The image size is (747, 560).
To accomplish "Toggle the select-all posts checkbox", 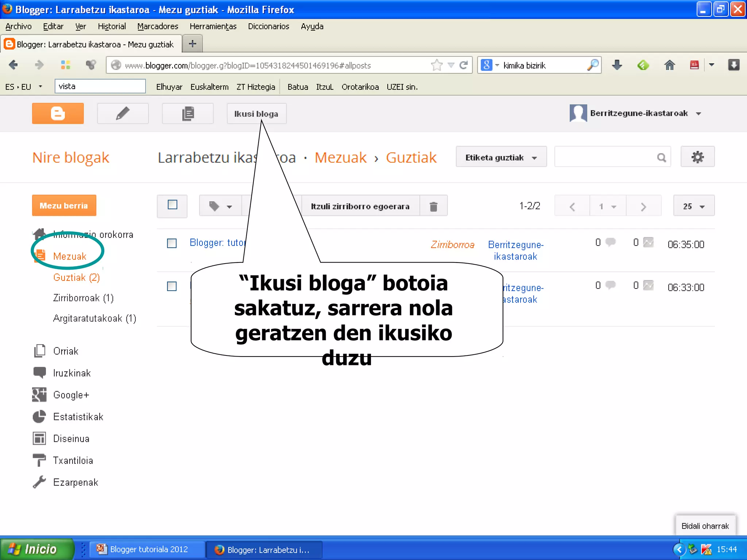I will [x=172, y=205].
